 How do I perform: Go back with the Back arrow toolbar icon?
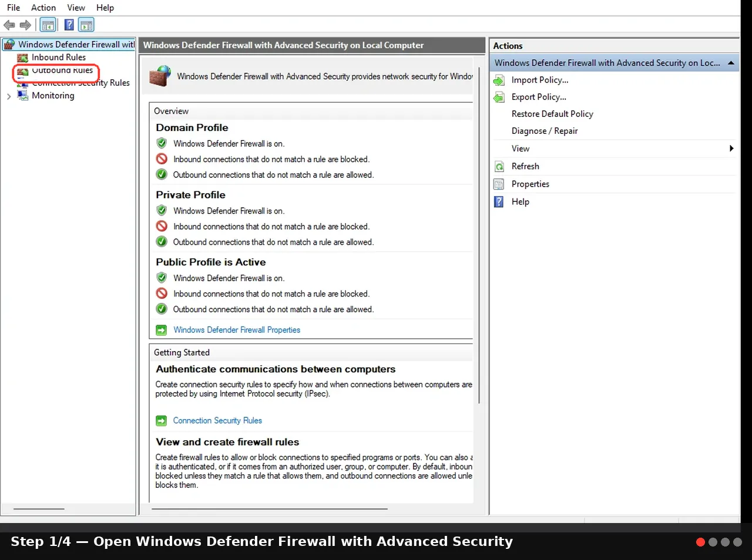(9, 25)
